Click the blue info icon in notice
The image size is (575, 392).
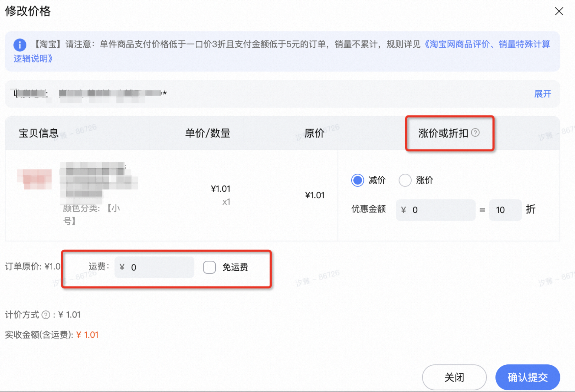tap(20, 45)
